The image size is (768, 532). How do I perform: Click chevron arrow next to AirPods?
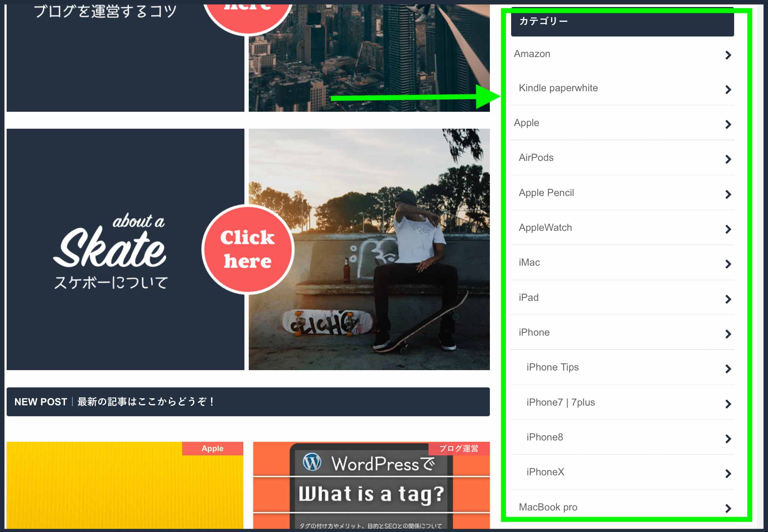[728, 159]
